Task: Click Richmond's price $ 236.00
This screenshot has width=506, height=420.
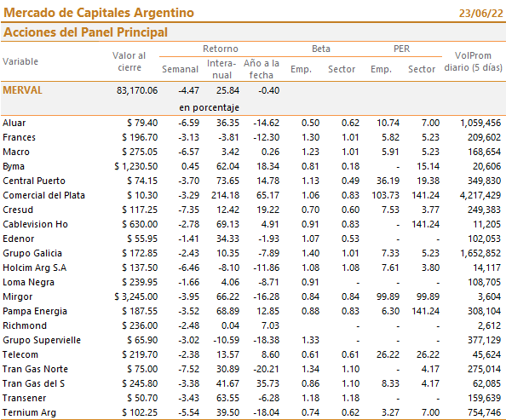Action: [x=140, y=325]
